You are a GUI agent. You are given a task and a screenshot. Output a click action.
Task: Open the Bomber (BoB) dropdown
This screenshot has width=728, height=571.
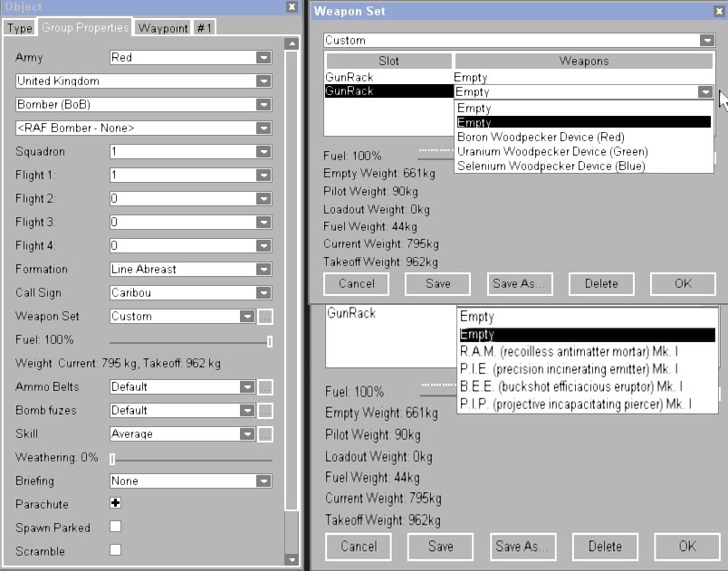(143, 104)
